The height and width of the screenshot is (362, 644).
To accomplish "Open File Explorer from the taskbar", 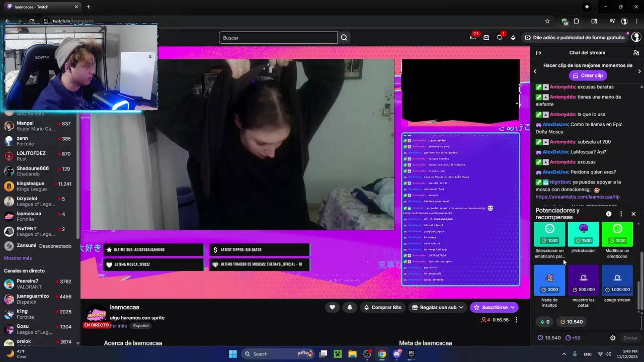I will [x=352, y=354].
